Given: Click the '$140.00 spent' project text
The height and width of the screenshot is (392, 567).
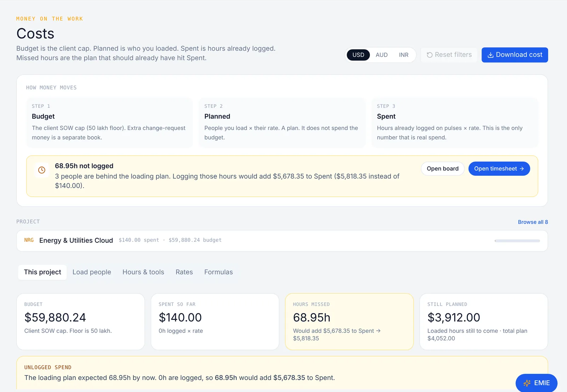Looking at the screenshot, I should (139, 240).
